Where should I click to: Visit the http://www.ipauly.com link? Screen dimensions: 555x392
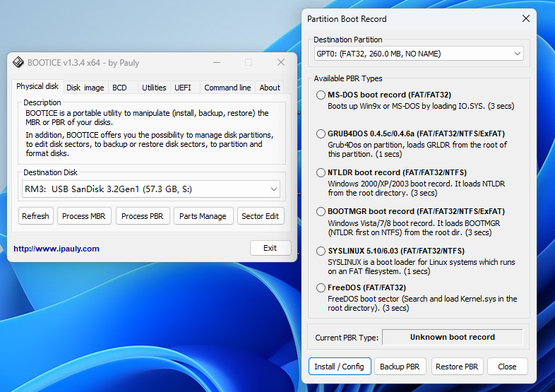pos(56,249)
